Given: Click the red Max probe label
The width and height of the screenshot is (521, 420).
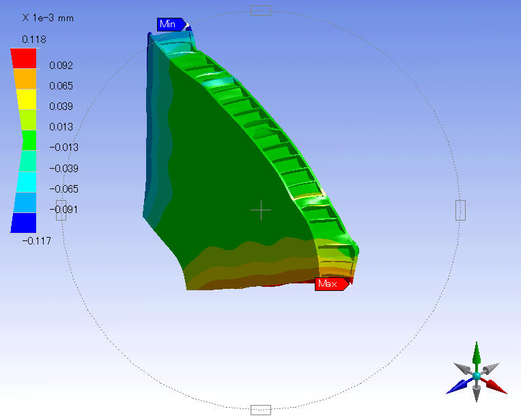Looking at the screenshot, I should 331,284.
